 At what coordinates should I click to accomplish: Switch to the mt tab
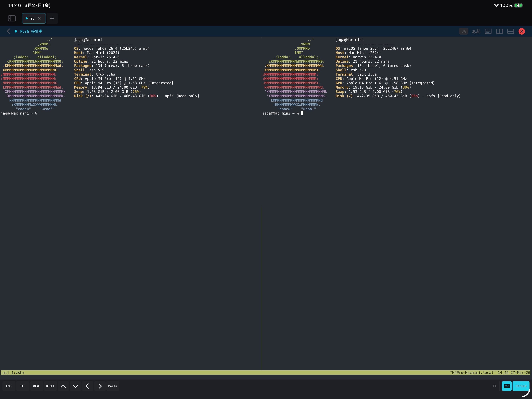point(32,18)
